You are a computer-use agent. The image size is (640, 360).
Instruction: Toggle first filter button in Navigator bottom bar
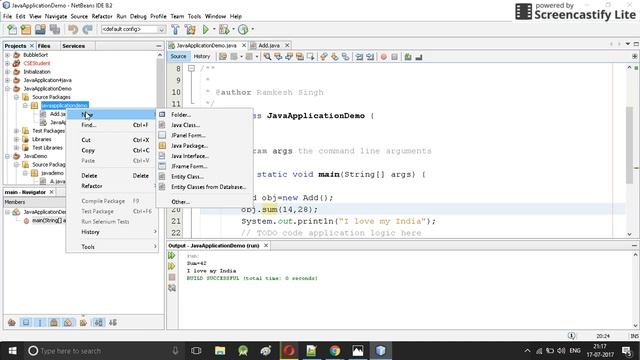(12, 322)
